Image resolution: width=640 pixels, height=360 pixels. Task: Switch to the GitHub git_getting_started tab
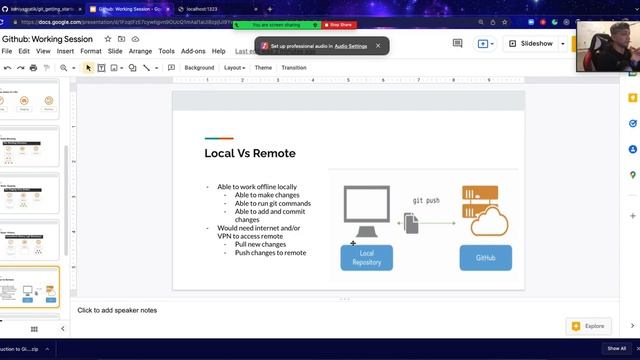[x=41, y=9]
